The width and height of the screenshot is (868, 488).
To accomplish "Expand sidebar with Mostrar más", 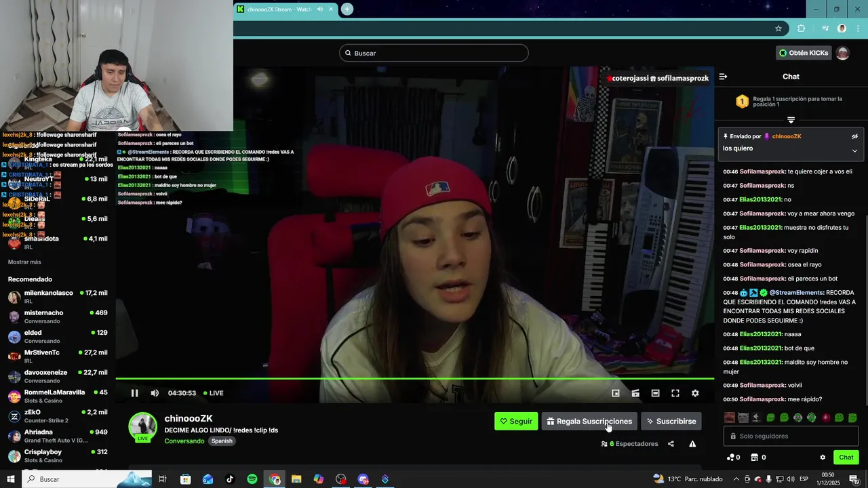I will click(x=24, y=262).
